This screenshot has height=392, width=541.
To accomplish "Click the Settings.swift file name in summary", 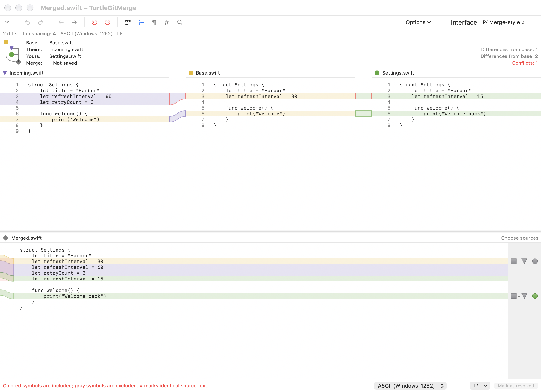I will click(65, 56).
